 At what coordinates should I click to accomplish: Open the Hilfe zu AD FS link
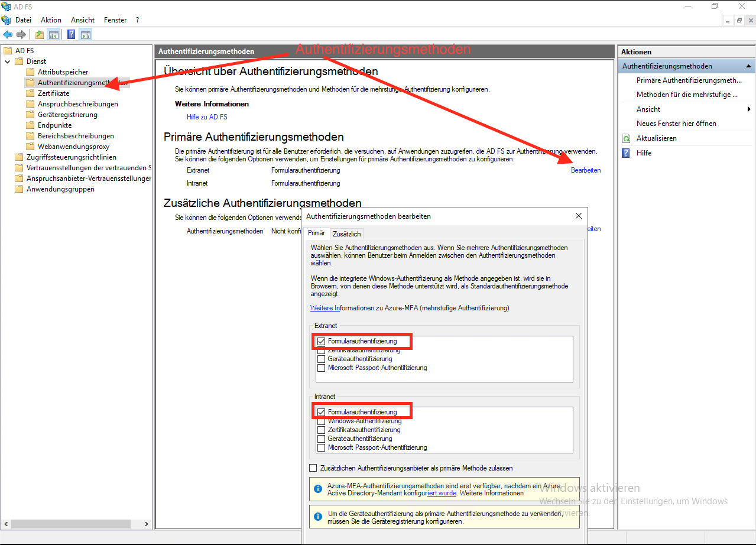coord(207,117)
